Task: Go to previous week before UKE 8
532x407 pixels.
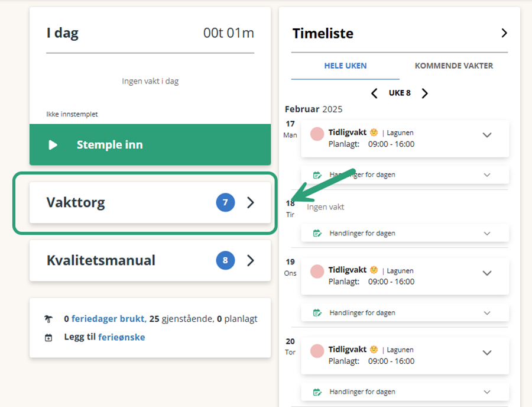Action: tap(375, 93)
